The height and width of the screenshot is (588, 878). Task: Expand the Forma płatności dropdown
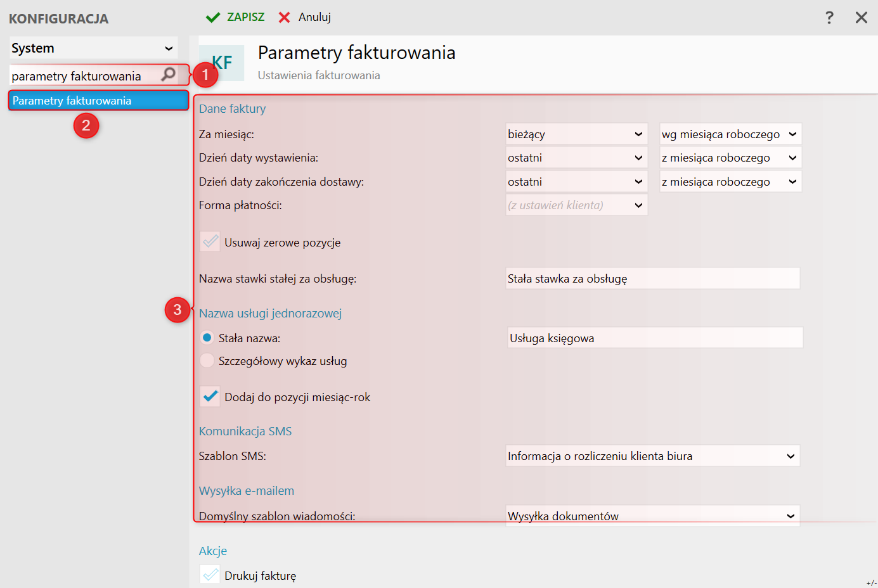click(x=577, y=205)
